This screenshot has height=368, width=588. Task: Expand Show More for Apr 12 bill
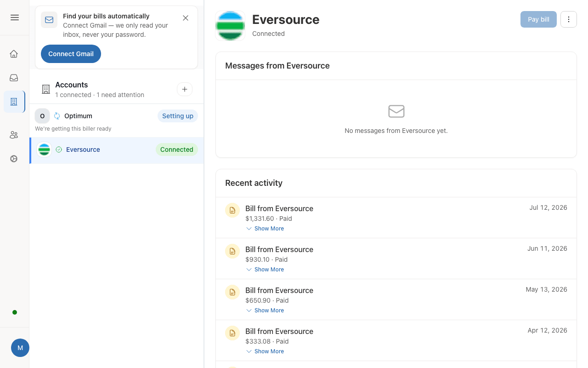pyautogui.click(x=265, y=351)
